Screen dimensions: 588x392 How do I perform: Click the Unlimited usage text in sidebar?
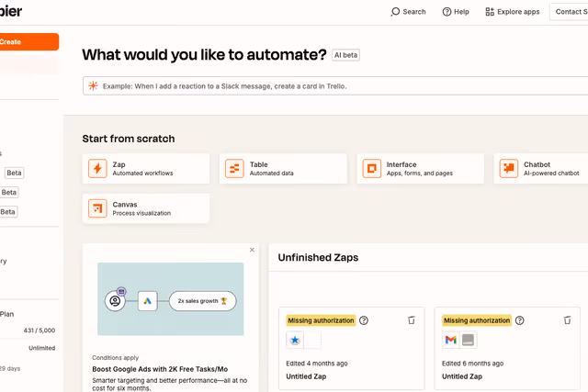[x=42, y=348]
